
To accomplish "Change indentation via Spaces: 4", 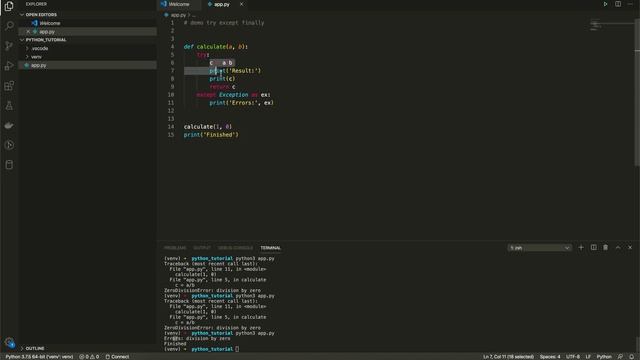I will (550, 357).
